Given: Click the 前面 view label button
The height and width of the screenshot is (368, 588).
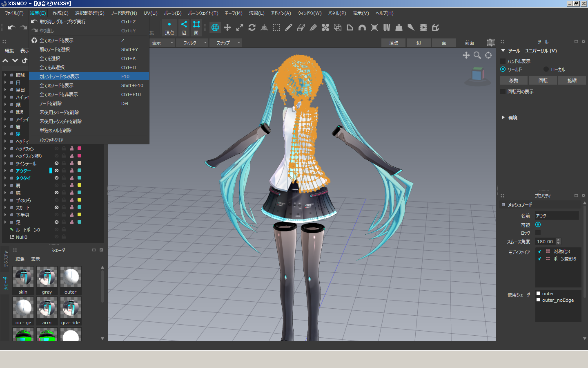Looking at the screenshot, I should pyautogui.click(x=470, y=43).
